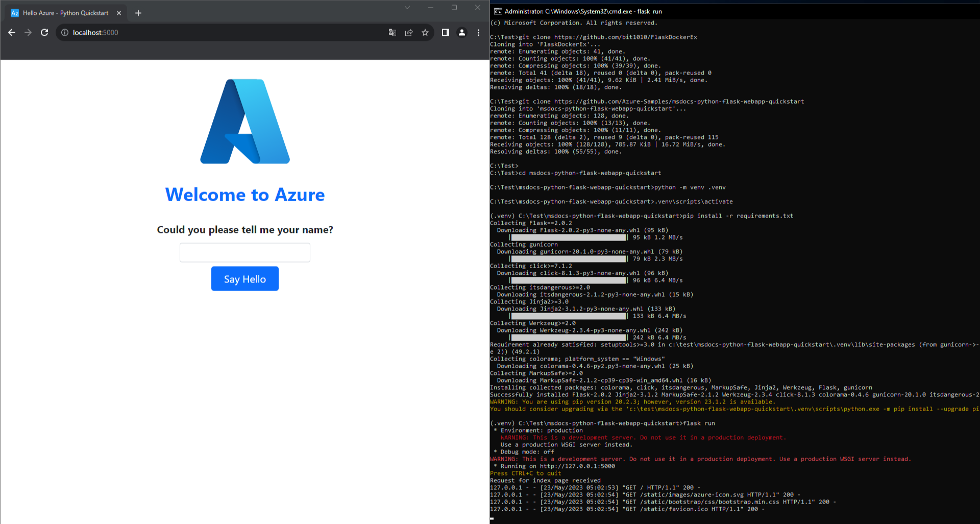This screenshot has width=980, height=524.
Task: Click the Azure logo image
Action: (x=245, y=122)
